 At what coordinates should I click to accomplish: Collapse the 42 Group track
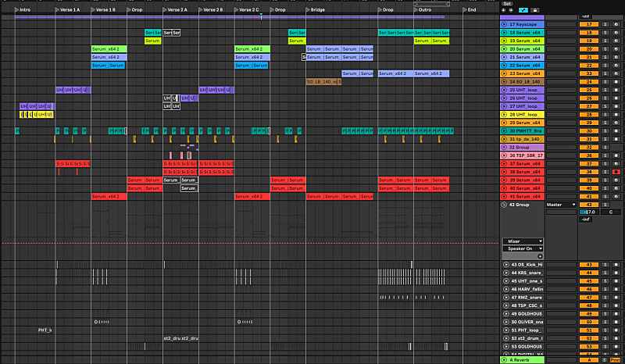(504, 204)
